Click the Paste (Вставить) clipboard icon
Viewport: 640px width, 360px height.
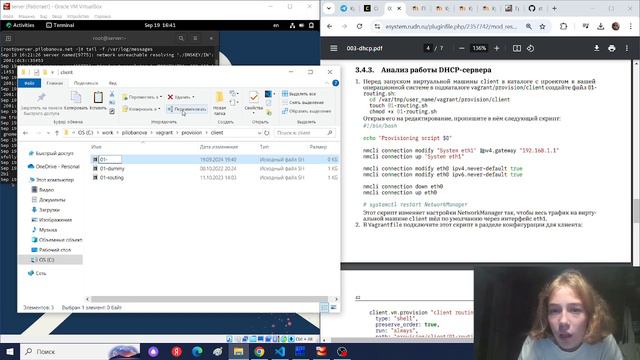point(98,101)
